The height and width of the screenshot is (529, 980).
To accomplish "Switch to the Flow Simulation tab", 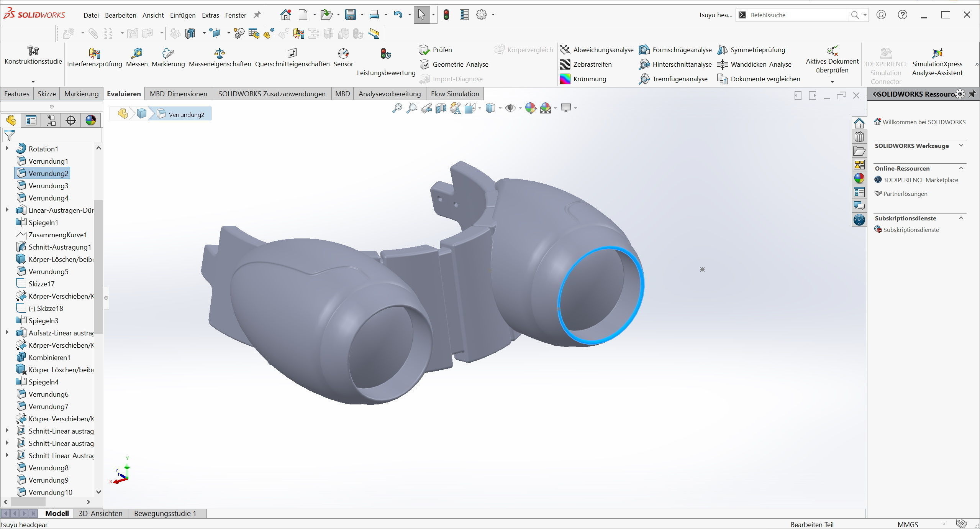I will pos(455,94).
